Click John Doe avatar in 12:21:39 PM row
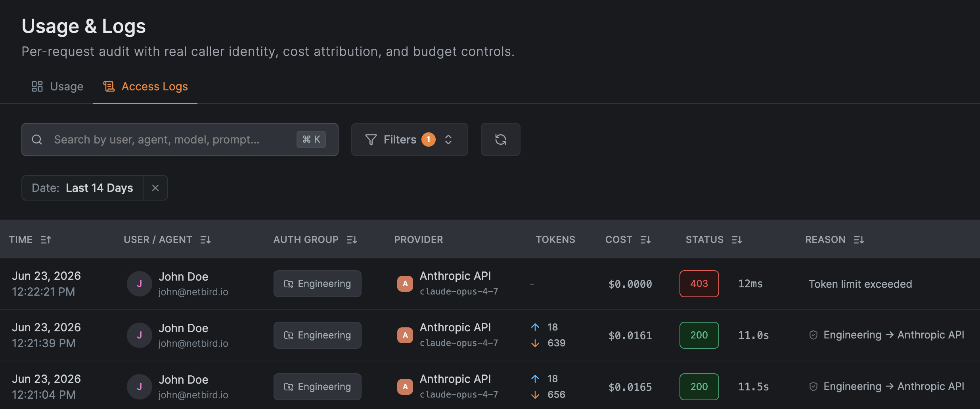 [140, 335]
